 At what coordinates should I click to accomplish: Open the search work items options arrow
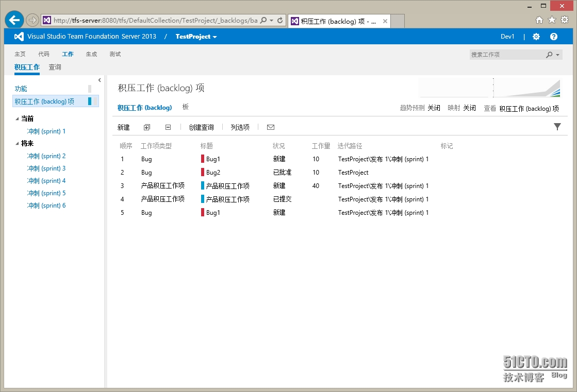[x=557, y=55]
